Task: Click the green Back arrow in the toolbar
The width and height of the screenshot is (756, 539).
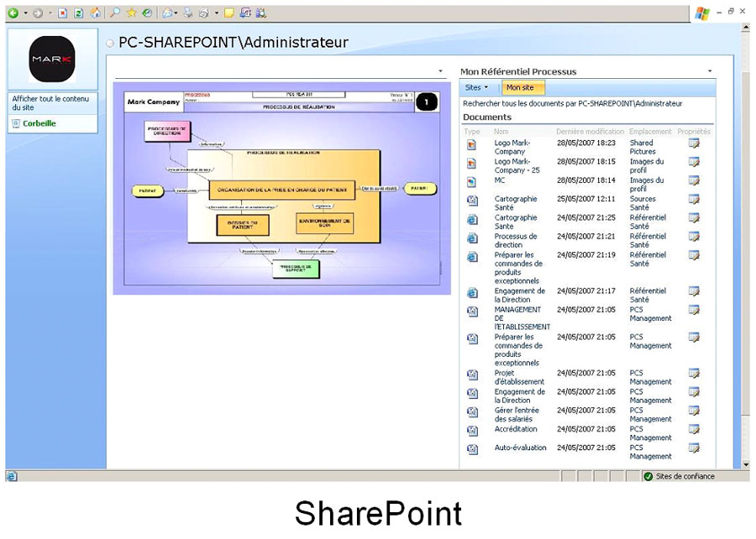Action: pos(13,13)
